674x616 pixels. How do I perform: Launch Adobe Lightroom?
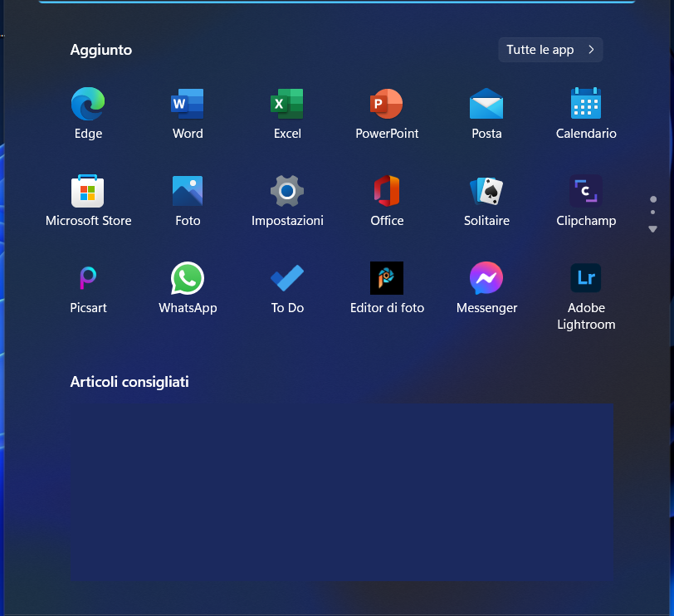coord(586,296)
